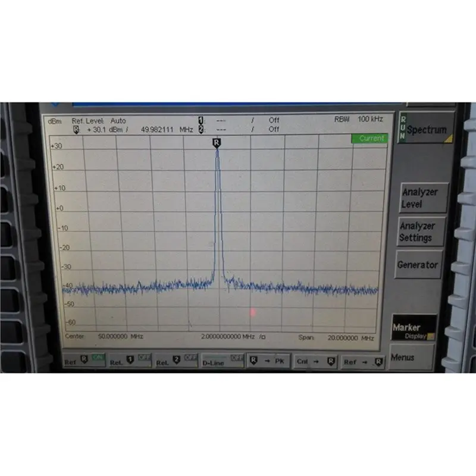
Task: Click the yellow corner on Spectrum softkey
Action: tap(449, 139)
